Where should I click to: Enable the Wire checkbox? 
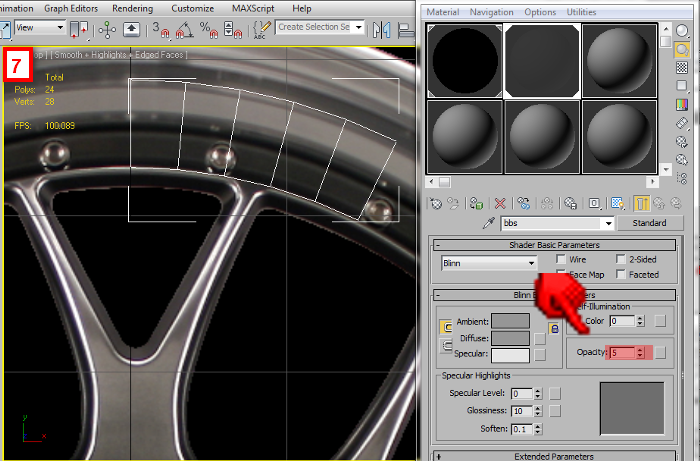pyautogui.click(x=561, y=259)
